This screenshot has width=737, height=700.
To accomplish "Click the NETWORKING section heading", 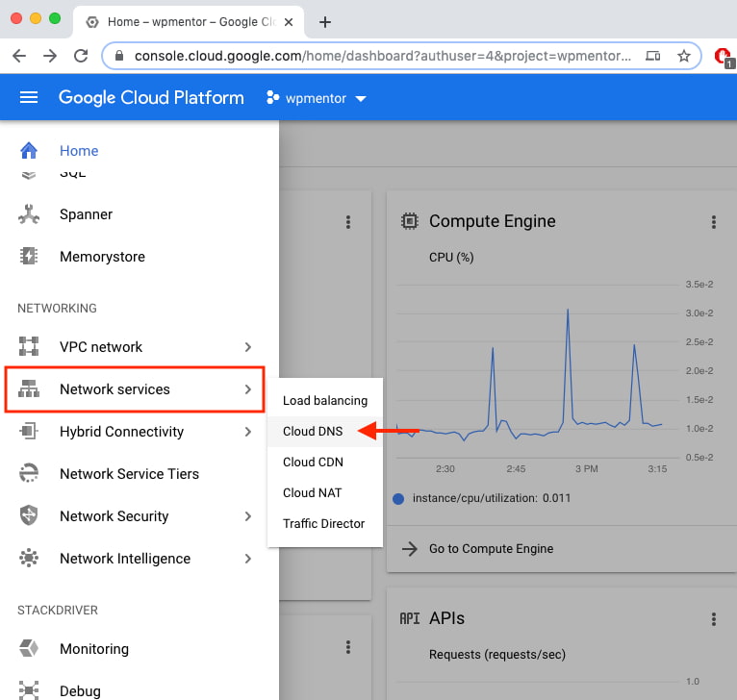I will (58, 309).
